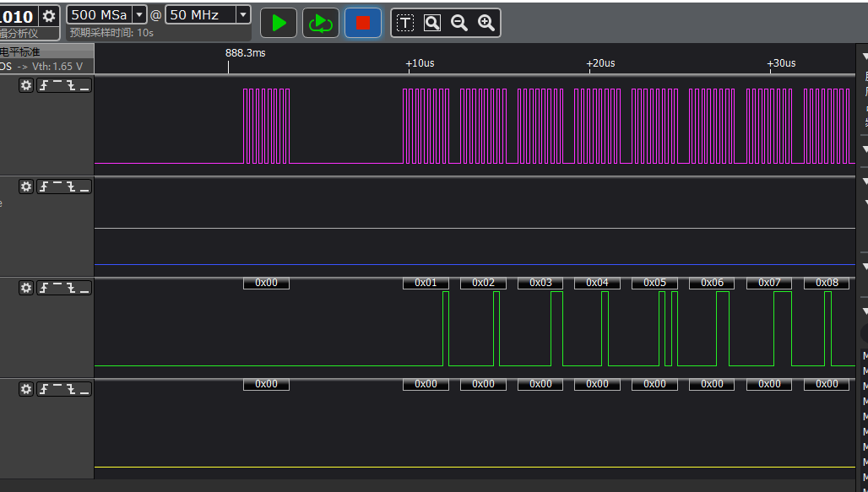The height and width of the screenshot is (492, 868).
Task: Open settings gear for the green-waveform channel
Action: (x=26, y=288)
